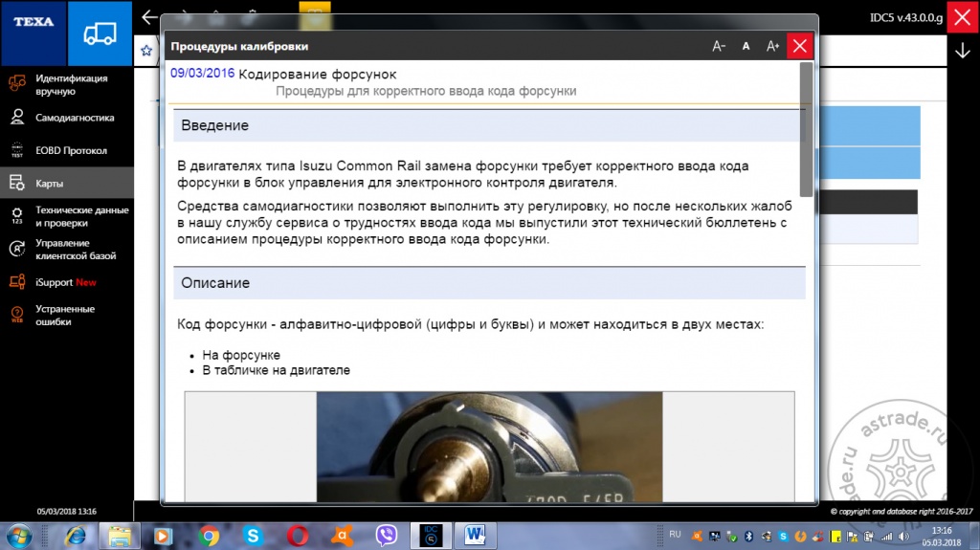Reset font size with the A icon
The image size is (980, 550).
[x=746, y=46]
